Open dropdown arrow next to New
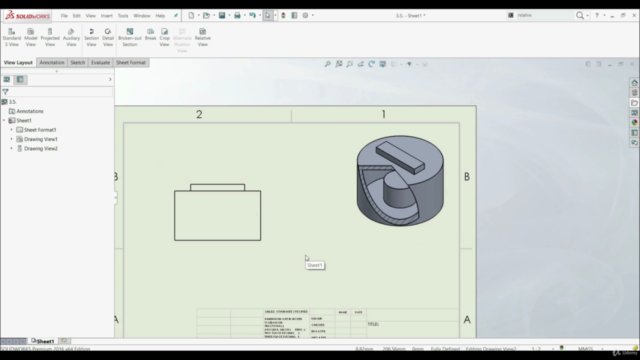The width and height of the screenshot is (640, 360). tap(199, 16)
